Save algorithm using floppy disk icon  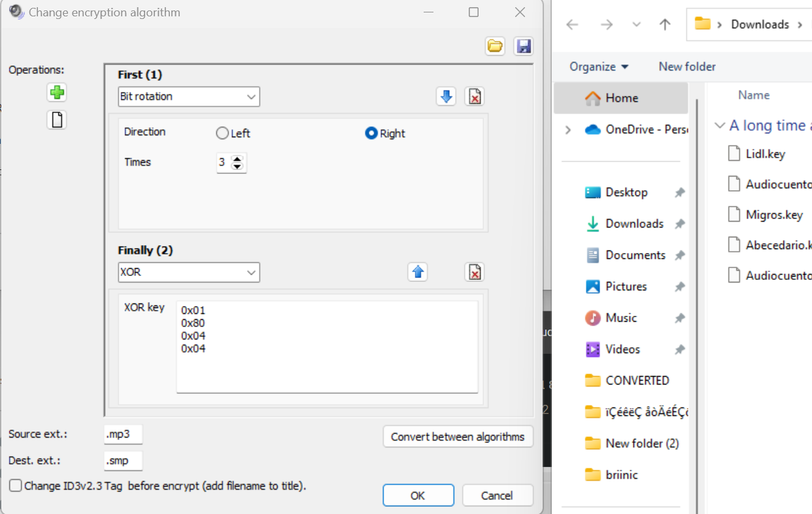[523, 46]
